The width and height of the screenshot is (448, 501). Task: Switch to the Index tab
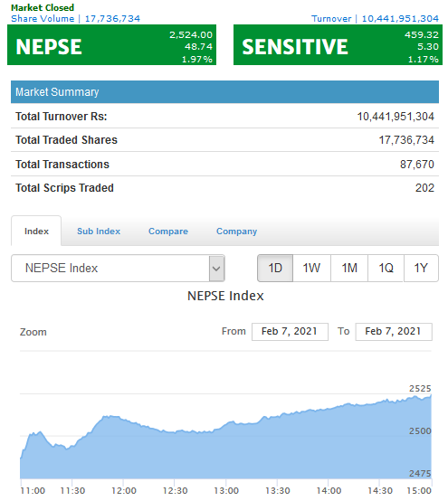coord(36,231)
